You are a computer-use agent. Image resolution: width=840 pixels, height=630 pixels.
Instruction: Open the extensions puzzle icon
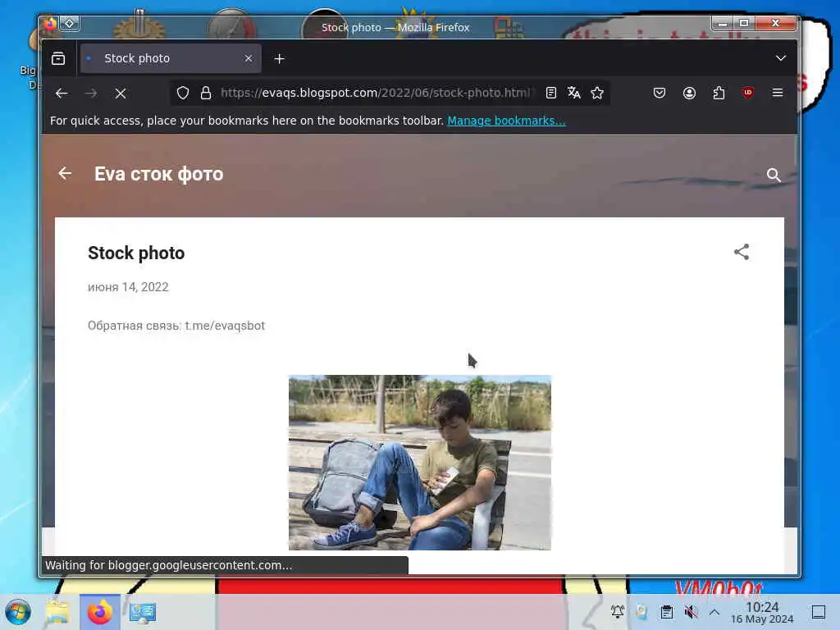[x=719, y=93]
